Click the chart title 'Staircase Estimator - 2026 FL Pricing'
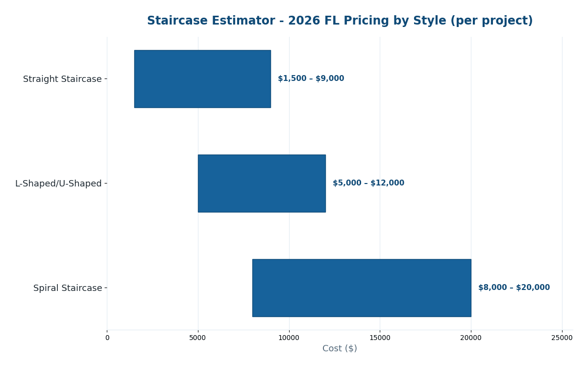This screenshot has width=588, height=368. 340,21
